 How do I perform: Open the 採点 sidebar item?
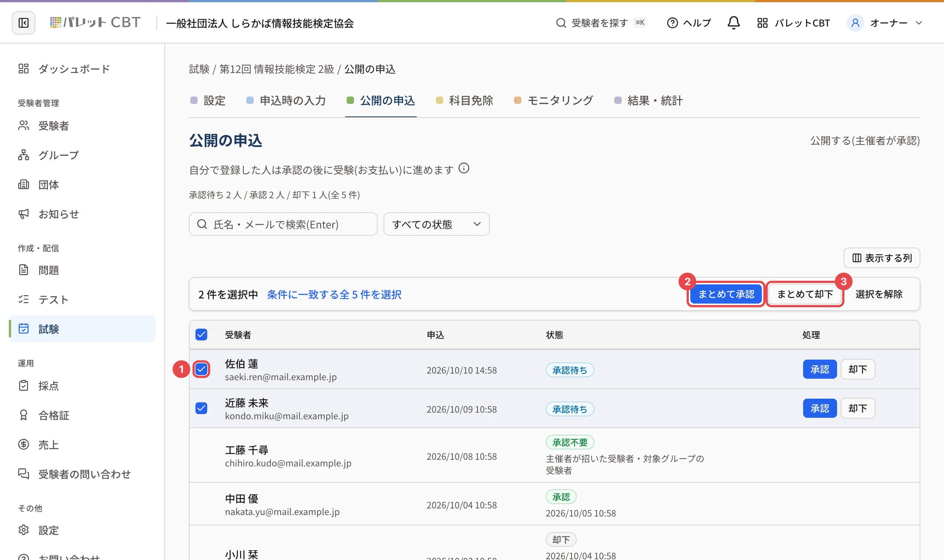[x=82, y=386]
